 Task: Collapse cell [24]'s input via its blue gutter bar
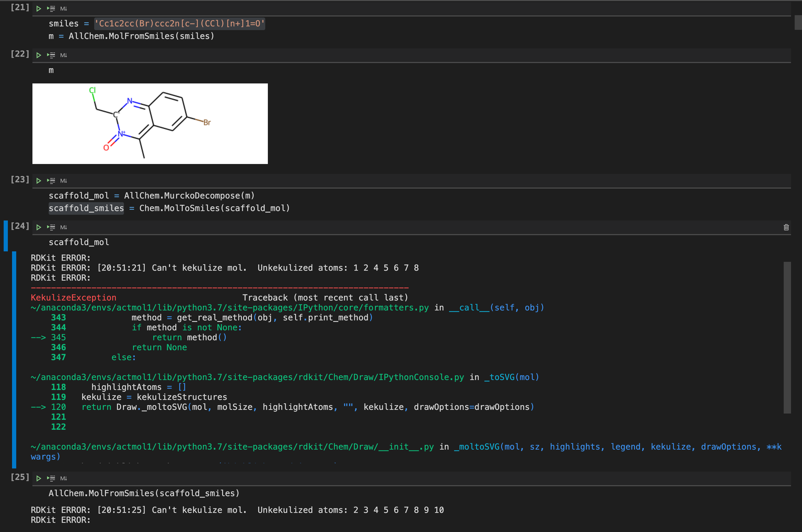(x=5, y=235)
